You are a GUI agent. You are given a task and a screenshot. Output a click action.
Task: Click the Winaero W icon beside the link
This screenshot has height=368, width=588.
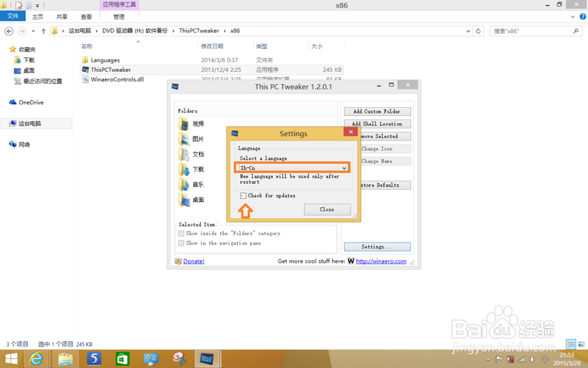350,261
